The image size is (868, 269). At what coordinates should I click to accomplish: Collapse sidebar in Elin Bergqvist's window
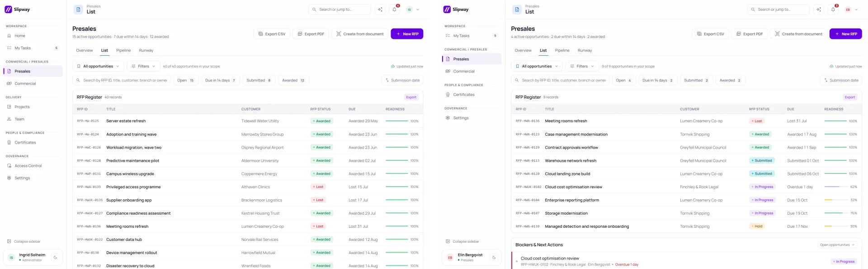pos(462,241)
